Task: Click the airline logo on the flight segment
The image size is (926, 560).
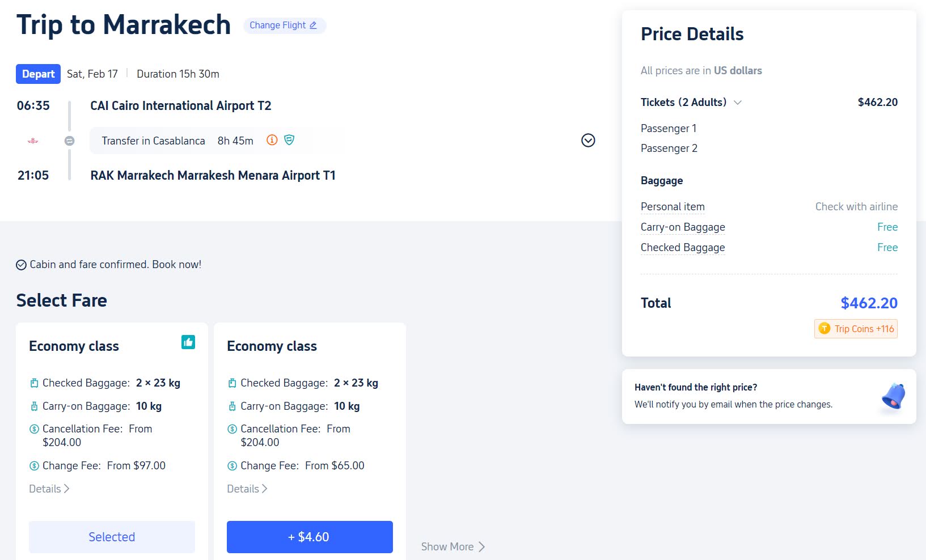Action: tap(33, 140)
